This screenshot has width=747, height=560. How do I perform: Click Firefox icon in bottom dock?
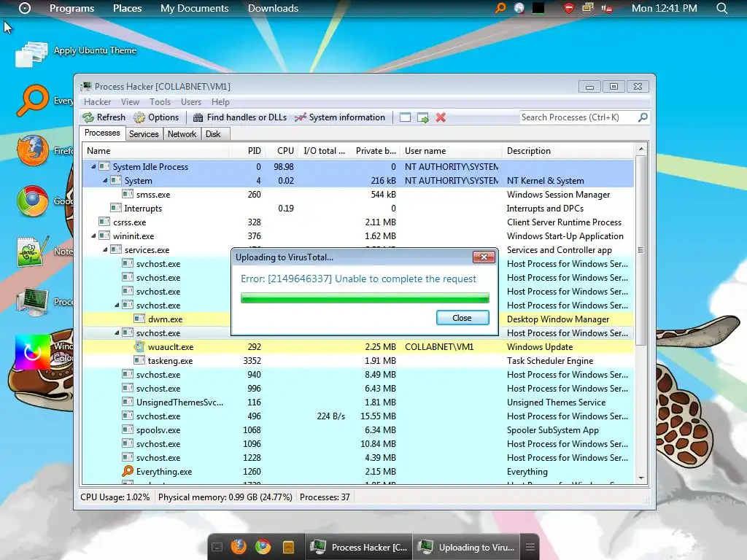coord(239,547)
